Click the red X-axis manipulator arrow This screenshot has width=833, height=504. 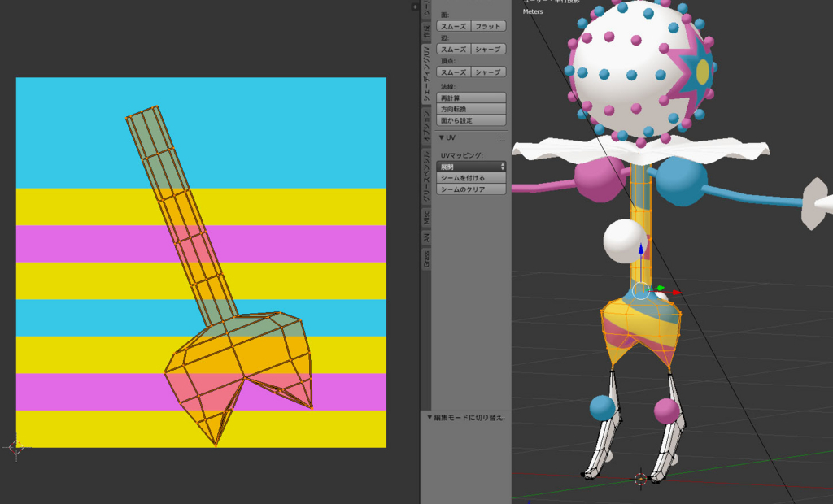click(x=676, y=292)
